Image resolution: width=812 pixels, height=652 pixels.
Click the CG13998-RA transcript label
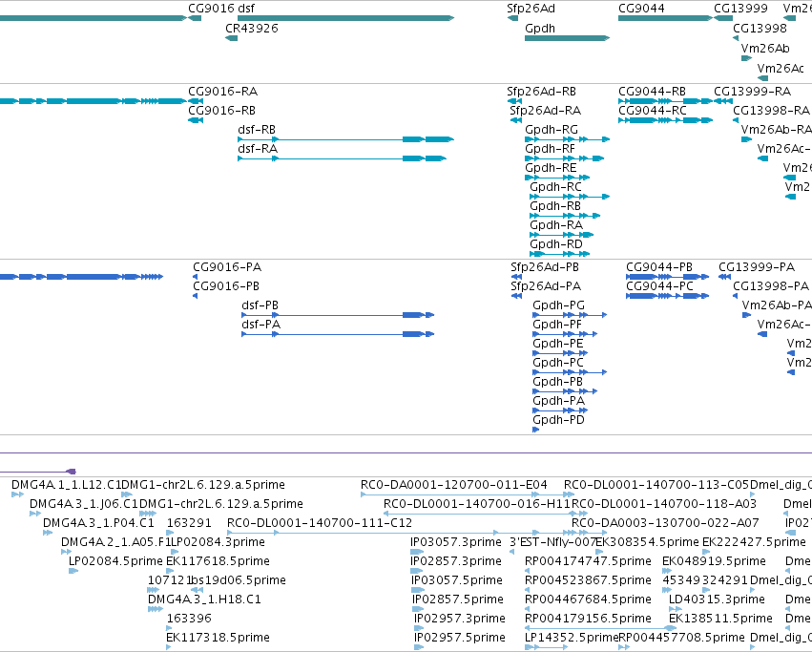[x=771, y=111]
